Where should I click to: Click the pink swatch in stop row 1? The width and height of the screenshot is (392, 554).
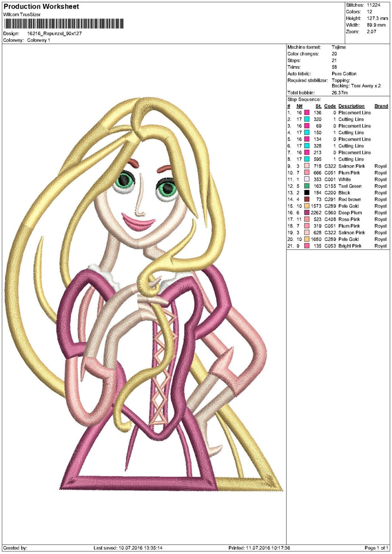[x=307, y=113]
